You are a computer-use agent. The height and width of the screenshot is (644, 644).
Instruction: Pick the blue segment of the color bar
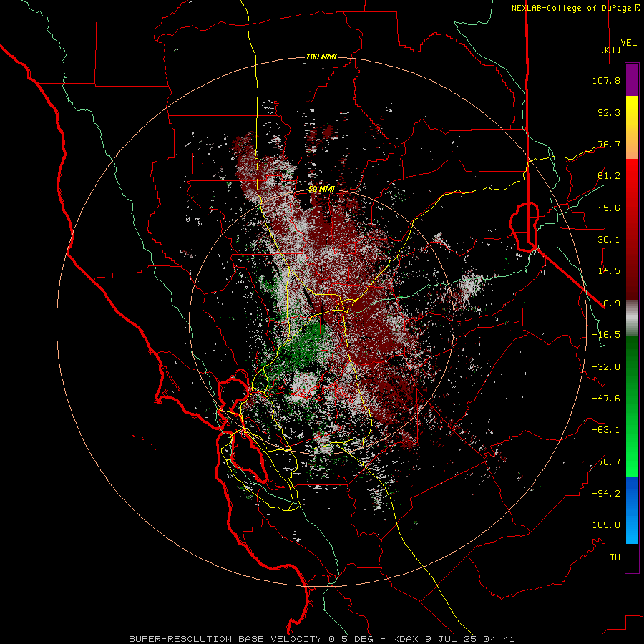632,510
